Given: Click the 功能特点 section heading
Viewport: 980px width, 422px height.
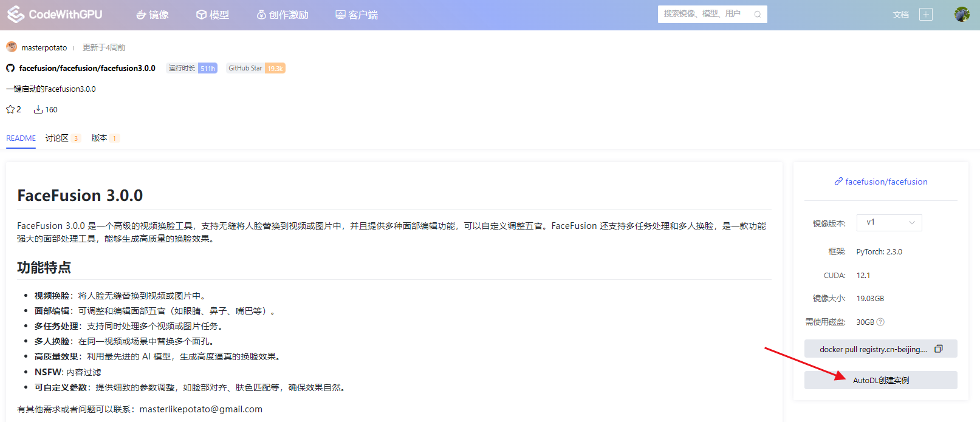Looking at the screenshot, I should point(44,268).
